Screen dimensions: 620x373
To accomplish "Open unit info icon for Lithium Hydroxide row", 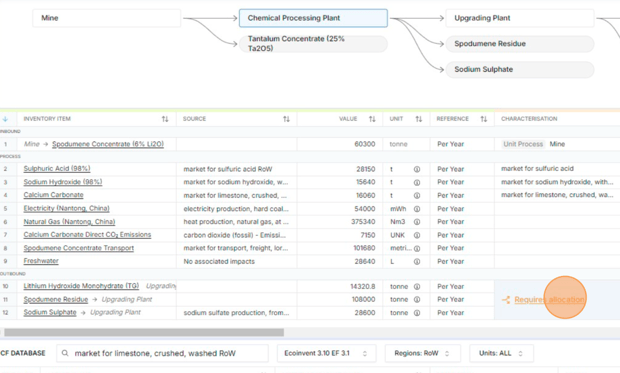I will pos(417,287).
